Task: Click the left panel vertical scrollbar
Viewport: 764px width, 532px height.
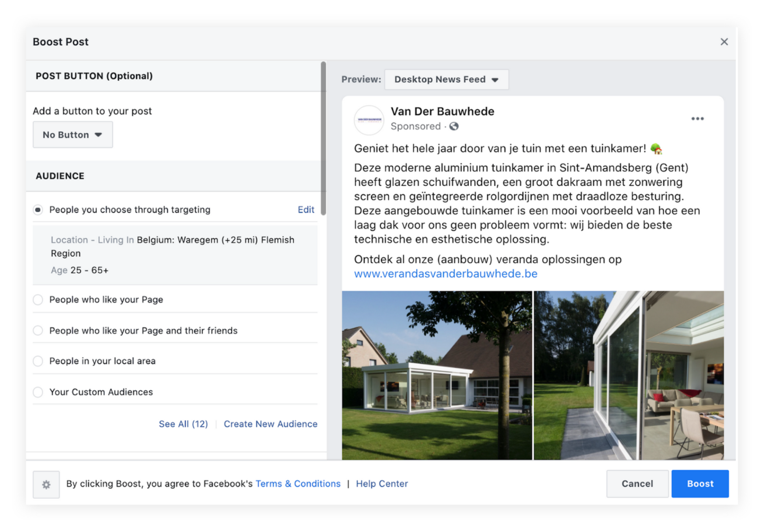Action: click(323, 138)
